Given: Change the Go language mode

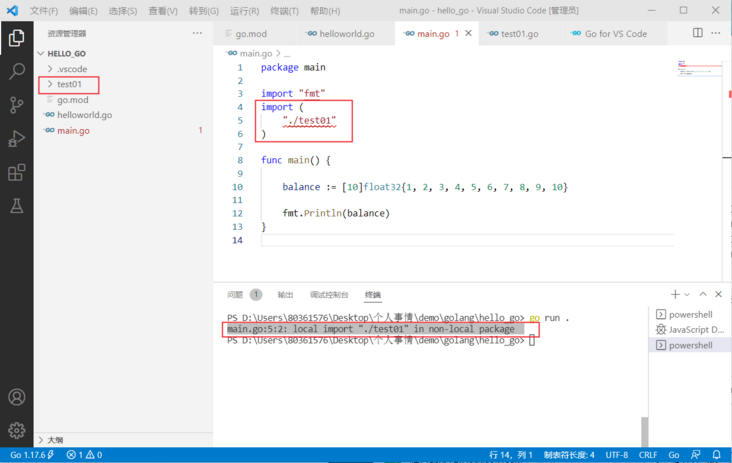Looking at the screenshot, I should (674, 455).
